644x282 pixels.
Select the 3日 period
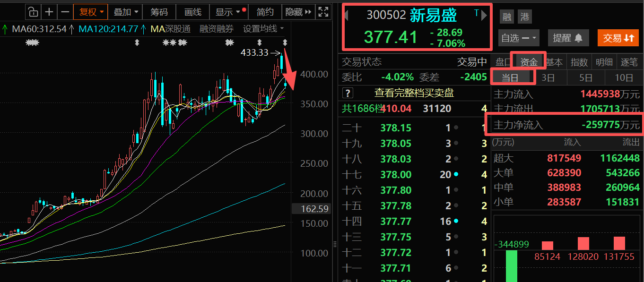pos(548,78)
